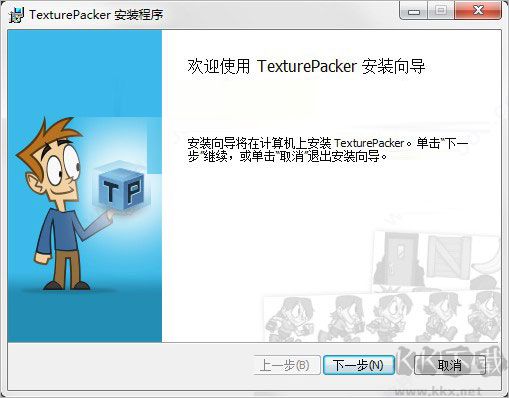Click the disabled maximize button

pos(441,11)
